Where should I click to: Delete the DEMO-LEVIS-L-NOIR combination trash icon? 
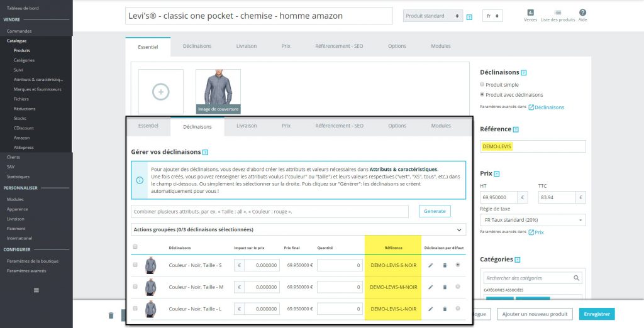click(x=445, y=309)
